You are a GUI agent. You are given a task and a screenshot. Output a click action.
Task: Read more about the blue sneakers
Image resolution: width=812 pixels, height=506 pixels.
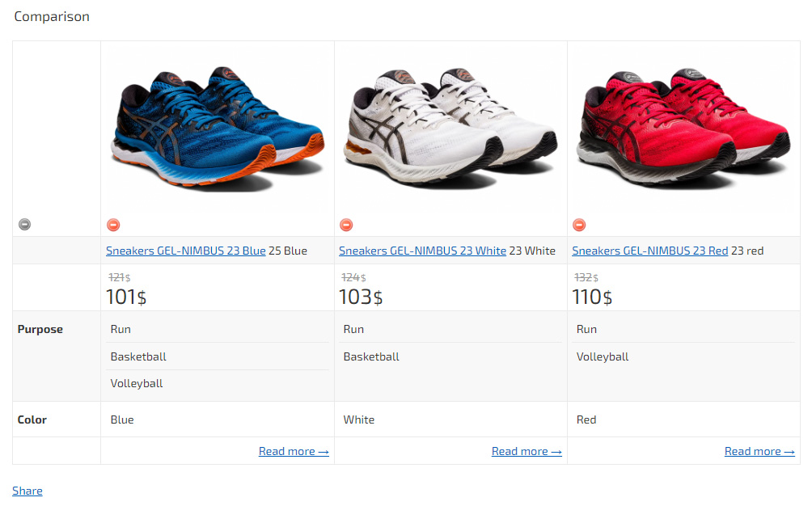294,451
